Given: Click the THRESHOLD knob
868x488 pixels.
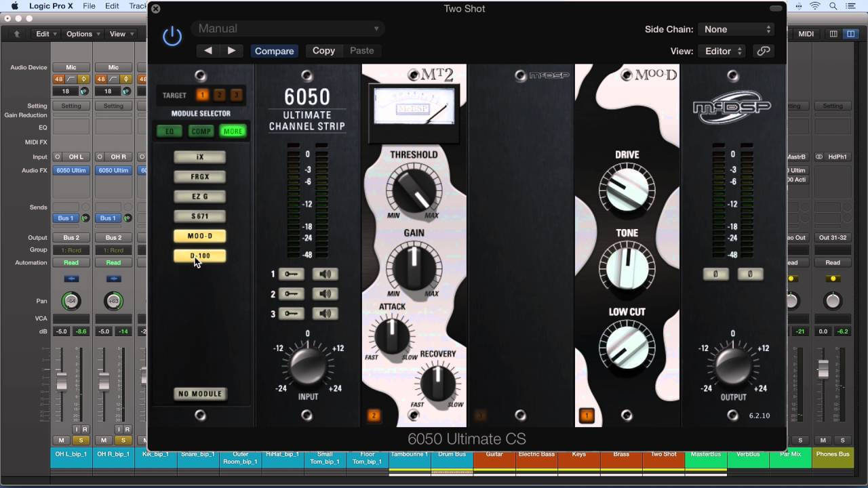Looking at the screenshot, I should pyautogui.click(x=414, y=190).
